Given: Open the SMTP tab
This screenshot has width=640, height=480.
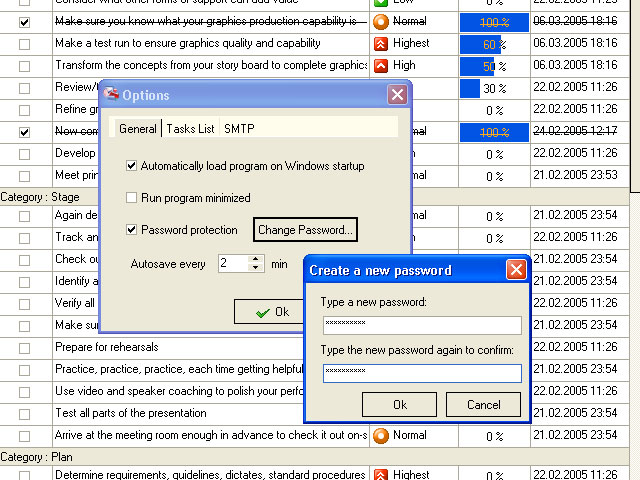Looking at the screenshot, I should click(239, 129).
